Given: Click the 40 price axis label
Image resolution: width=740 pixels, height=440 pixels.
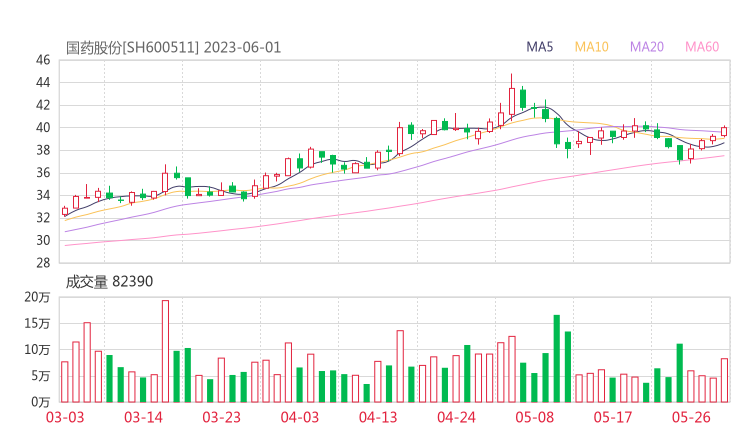Looking at the screenshot, I should [43, 127].
